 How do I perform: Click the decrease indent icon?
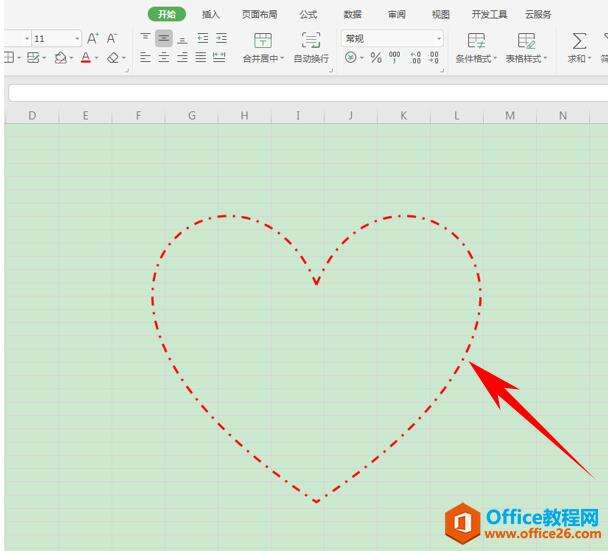(x=202, y=38)
